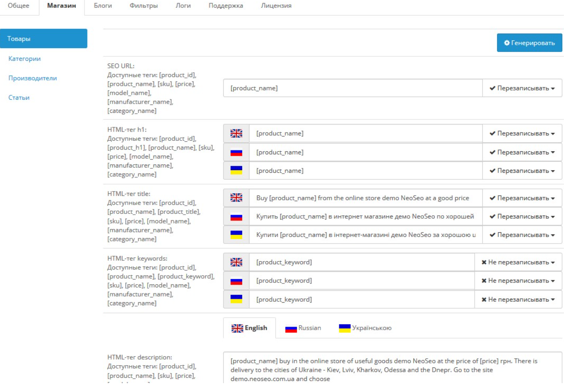Viewport: 588px width, 384px height.
Task: Click Russian flag icon in HTML-тег title row
Action: 236,216
